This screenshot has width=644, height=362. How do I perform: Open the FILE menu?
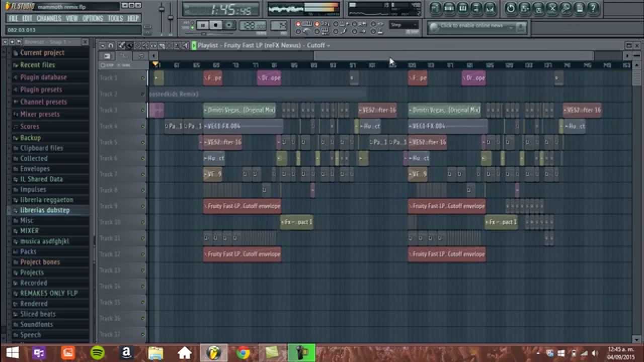(14, 19)
